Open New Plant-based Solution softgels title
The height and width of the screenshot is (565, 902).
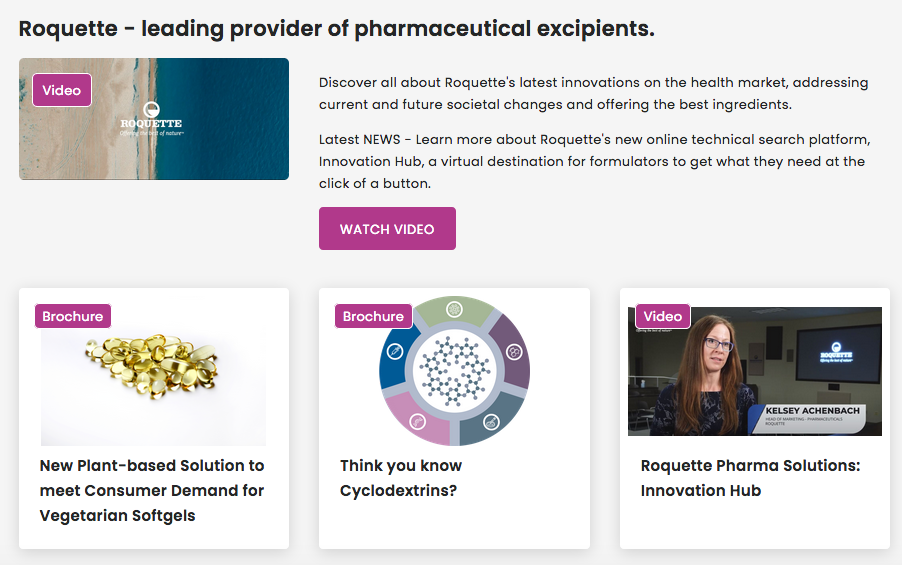152,490
